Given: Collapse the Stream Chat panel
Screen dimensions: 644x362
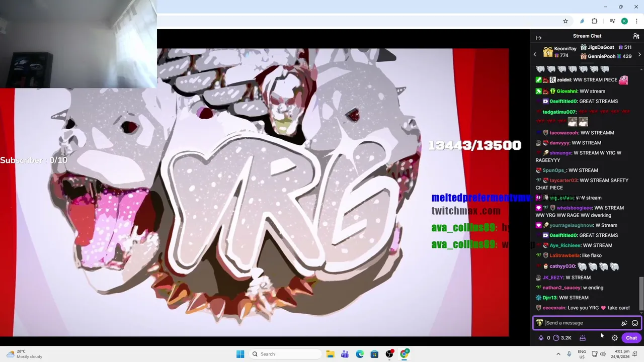Looking at the screenshot, I should pos(538,38).
